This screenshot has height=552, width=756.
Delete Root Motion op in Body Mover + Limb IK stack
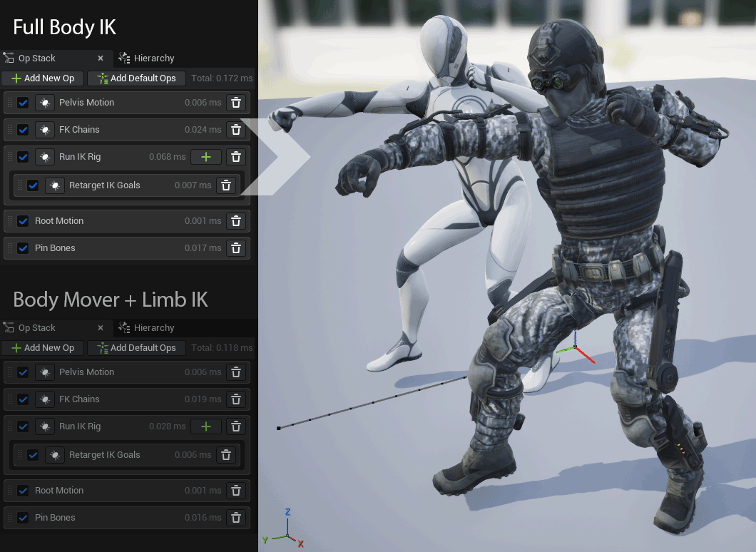click(x=236, y=491)
